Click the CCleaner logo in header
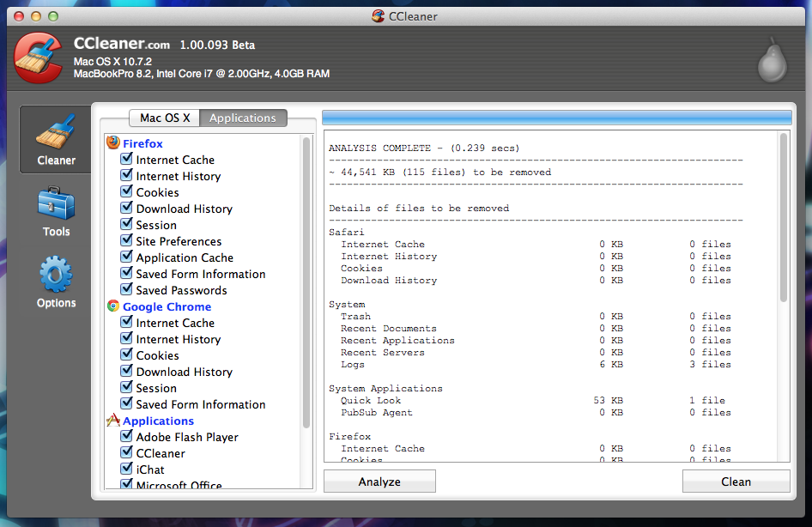Image resolution: width=812 pixels, height=527 pixels. 39,58
